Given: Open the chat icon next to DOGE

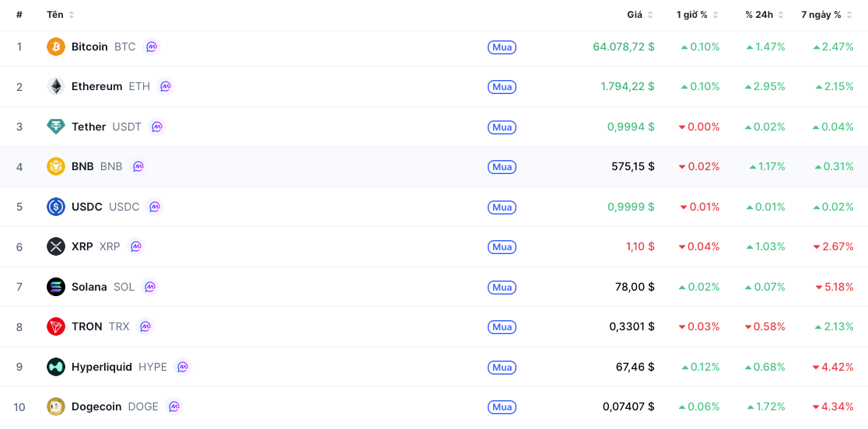Looking at the screenshot, I should (174, 407).
